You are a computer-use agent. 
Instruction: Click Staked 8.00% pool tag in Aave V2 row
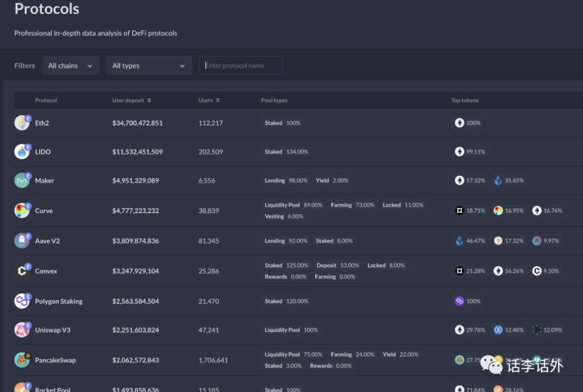tap(334, 241)
